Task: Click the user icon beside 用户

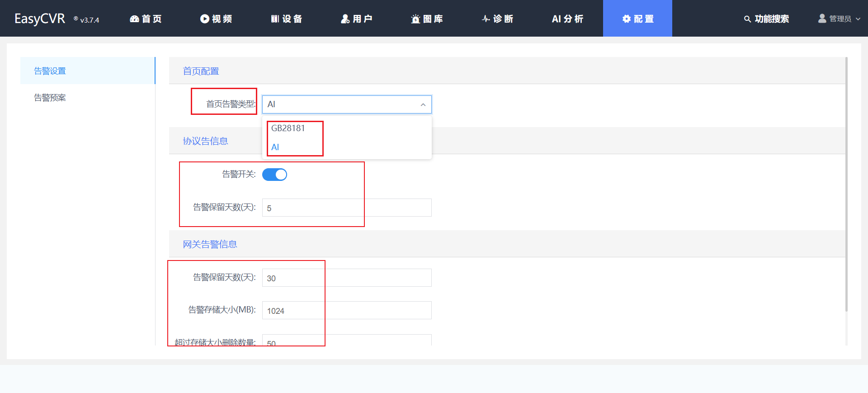Action: pyautogui.click(x=345, y=19)
